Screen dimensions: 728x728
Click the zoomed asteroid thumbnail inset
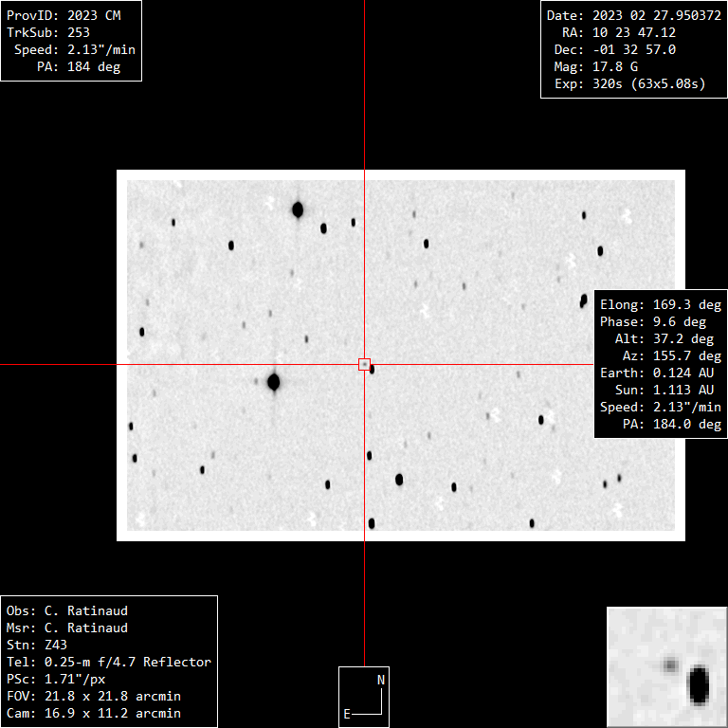667,667
